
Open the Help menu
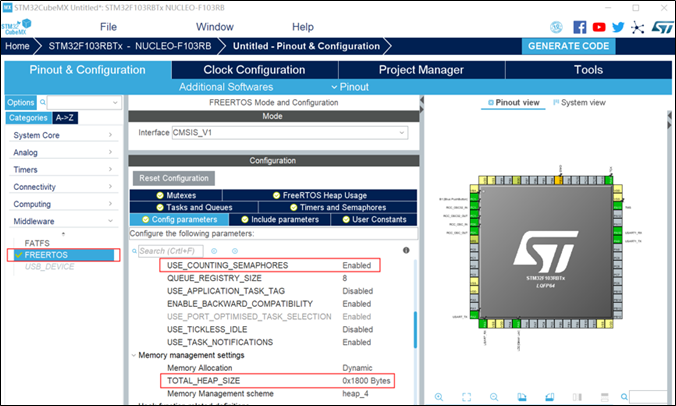(x=303, y=27)
